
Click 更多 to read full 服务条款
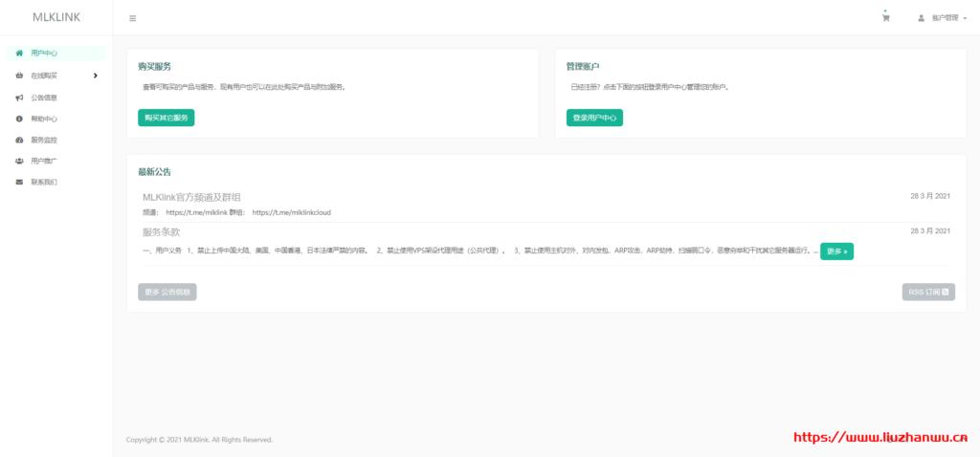click(x=835, y=251)
